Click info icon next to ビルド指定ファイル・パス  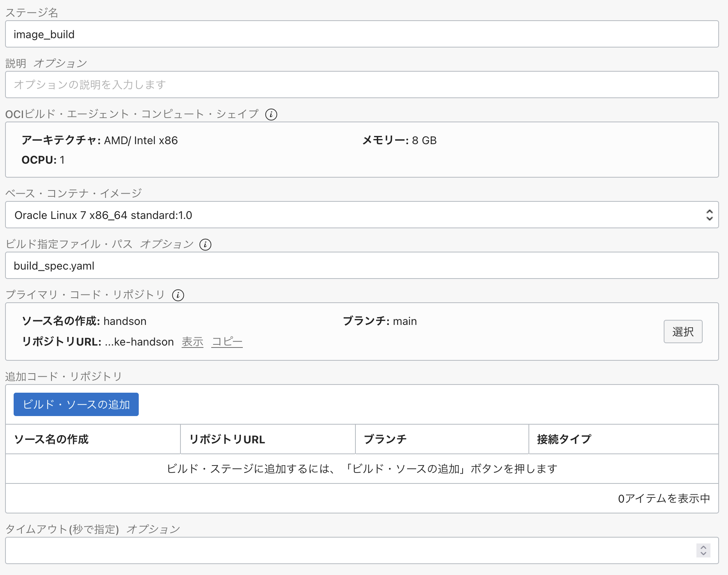point(205,245)
